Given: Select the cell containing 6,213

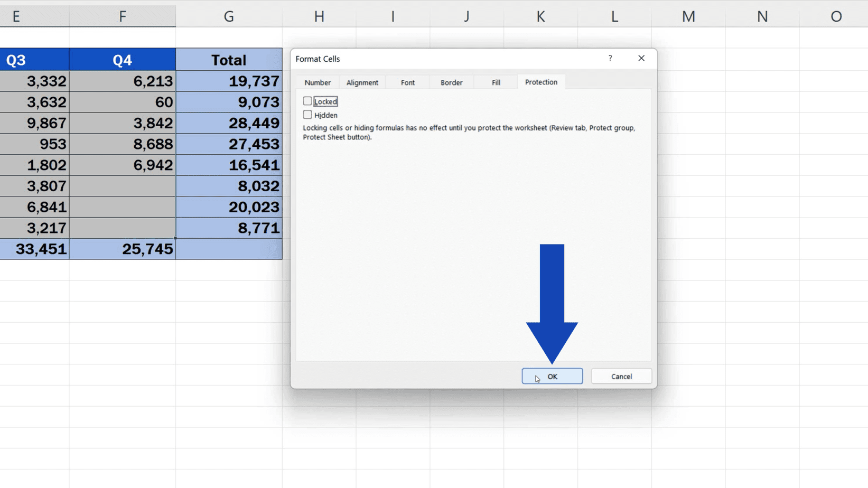Looking at the screenshot, I should tap(122, 81).
